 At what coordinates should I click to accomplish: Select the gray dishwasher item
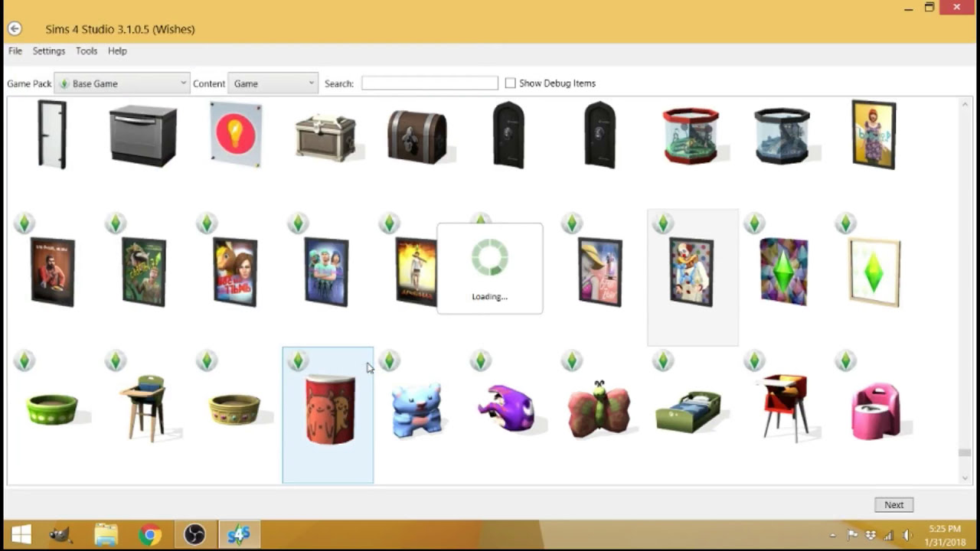[143, 135]
